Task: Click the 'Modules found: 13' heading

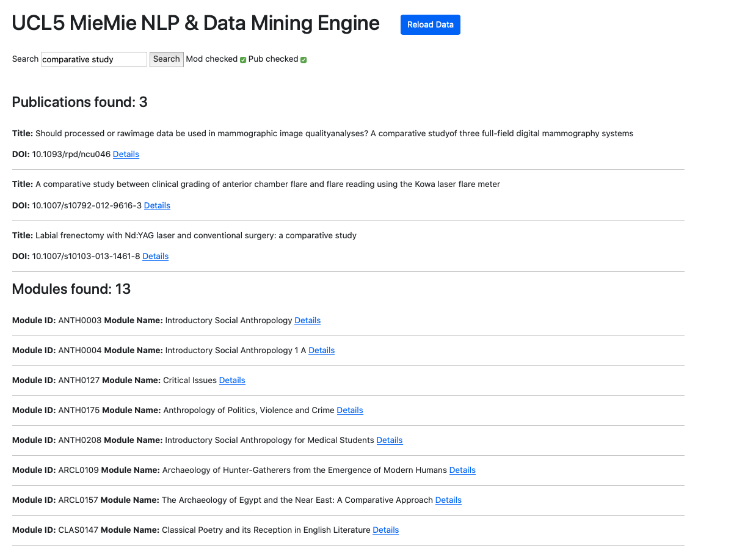Action: (x=71, y=289)
